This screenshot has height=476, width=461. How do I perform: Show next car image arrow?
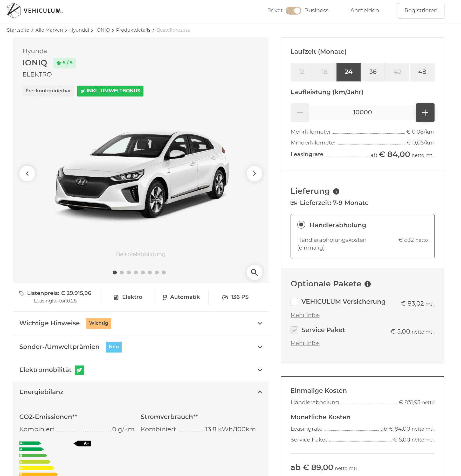point(254,174)
